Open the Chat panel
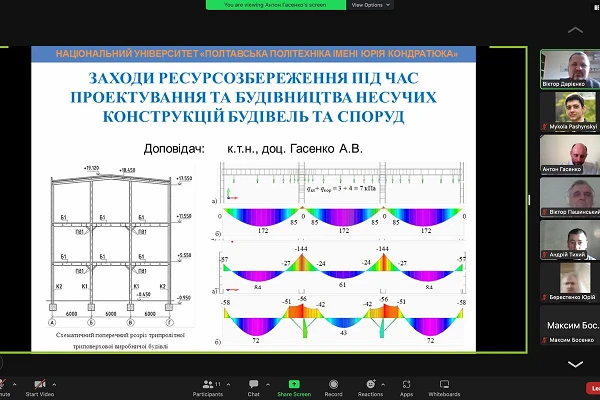 (x=253, y=384)
